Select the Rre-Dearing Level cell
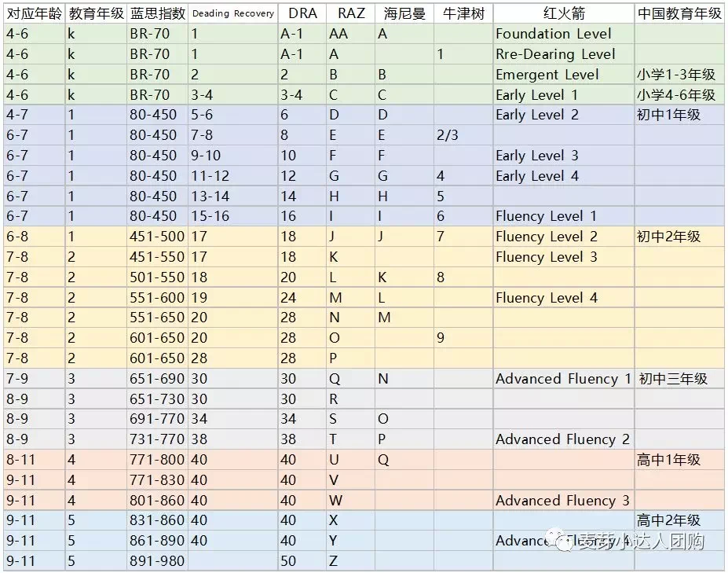Viewport: 728px width, 573px height. click(564, 54)
